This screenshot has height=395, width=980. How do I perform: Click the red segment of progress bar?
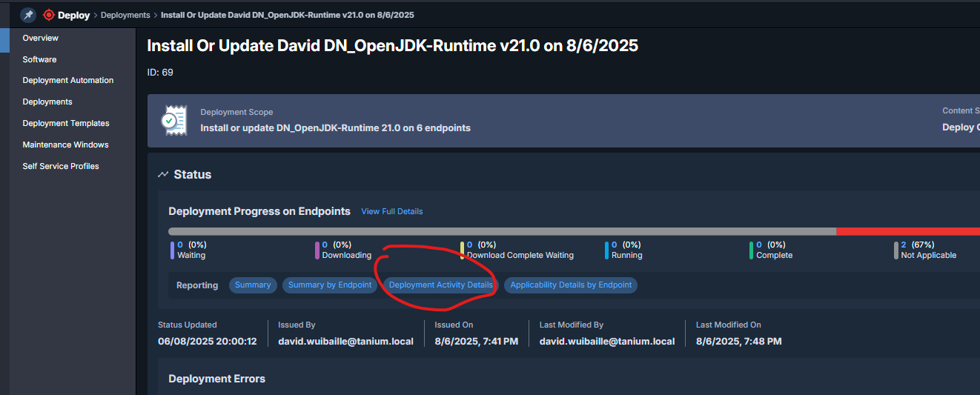(907, 231)
